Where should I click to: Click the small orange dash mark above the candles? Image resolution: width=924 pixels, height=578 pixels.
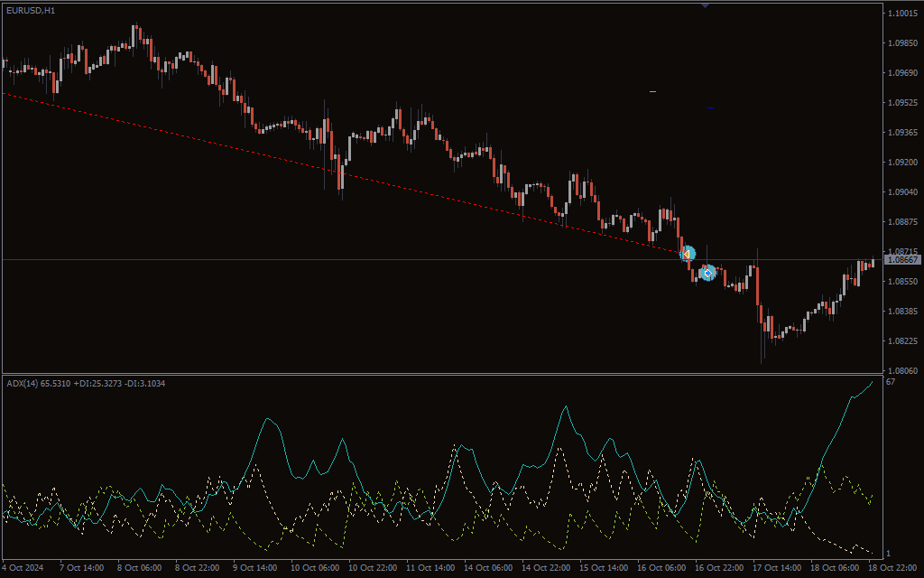(652, 91)
